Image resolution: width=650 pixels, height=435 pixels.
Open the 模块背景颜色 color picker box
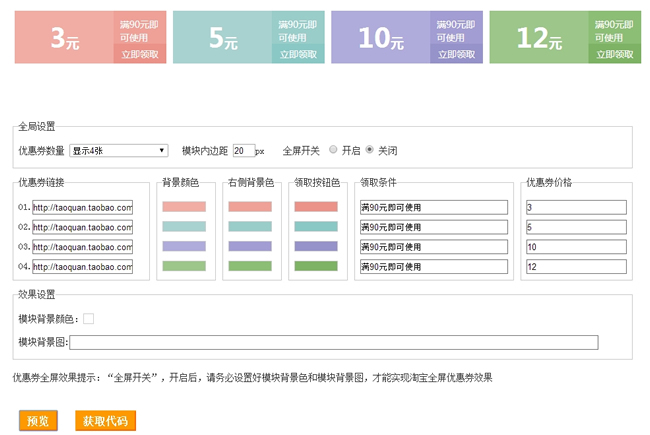tap(88, 319)
